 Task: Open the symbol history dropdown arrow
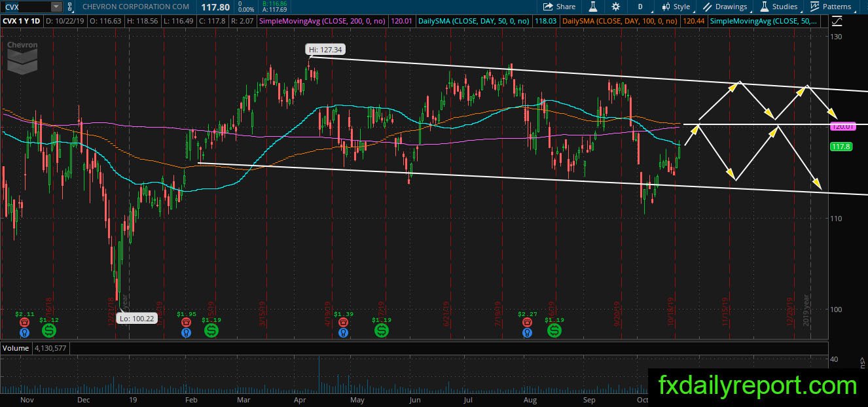[56, 7]
